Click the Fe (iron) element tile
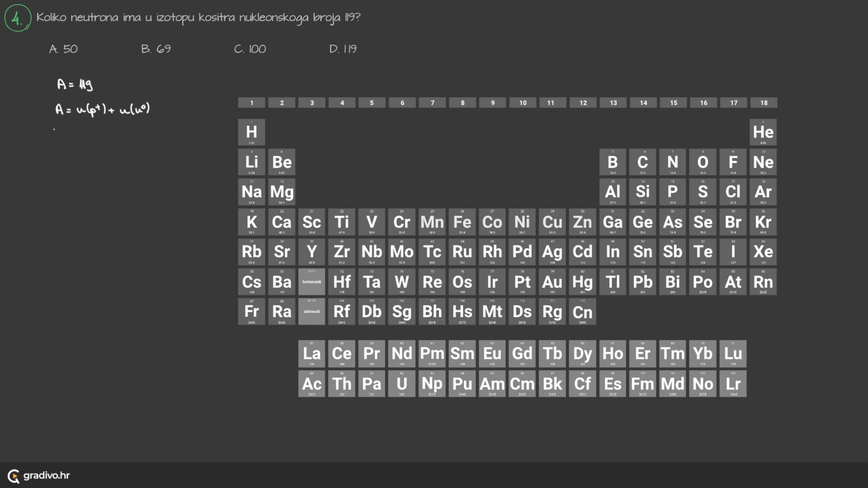The image size is (868, 488). [x=462, y=222]
